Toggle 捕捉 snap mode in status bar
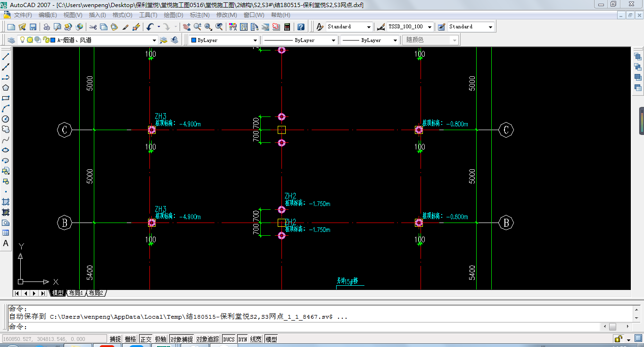Screen dimensions: 644x347 (x=116, y=339)
